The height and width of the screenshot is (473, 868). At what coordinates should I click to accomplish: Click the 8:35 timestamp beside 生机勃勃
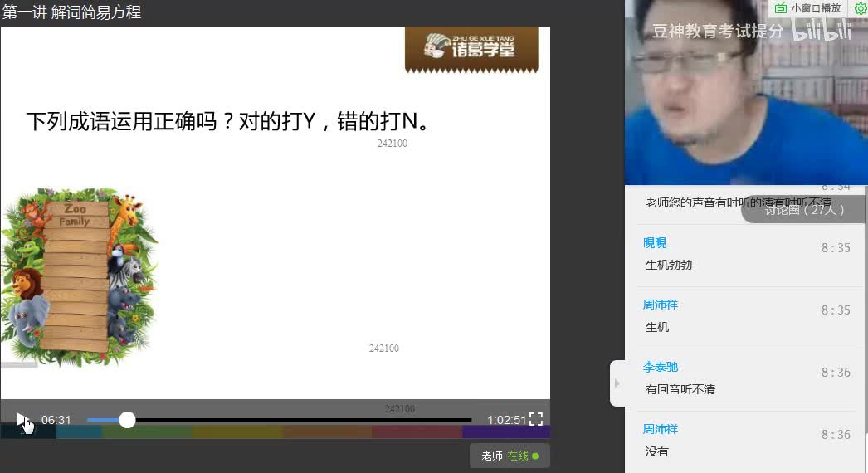pos(836,247)
